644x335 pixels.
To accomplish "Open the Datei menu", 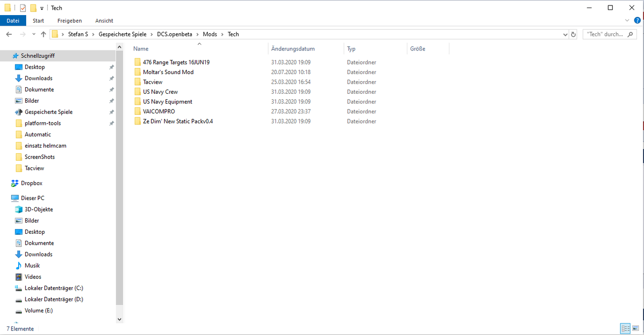I will click(x=13, y=21).
